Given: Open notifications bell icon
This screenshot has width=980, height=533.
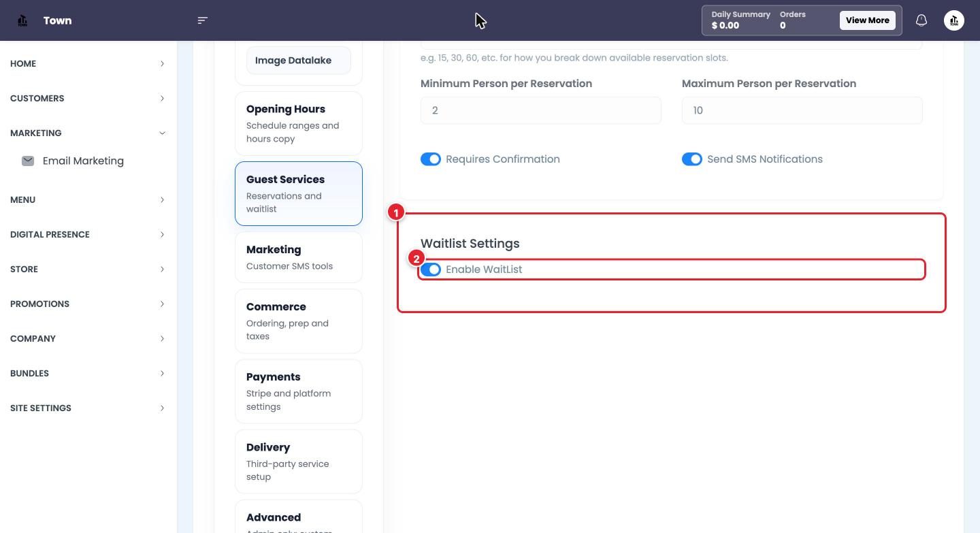Looking at the screenshot, I should pyautogui.click(x=921, y=20).
